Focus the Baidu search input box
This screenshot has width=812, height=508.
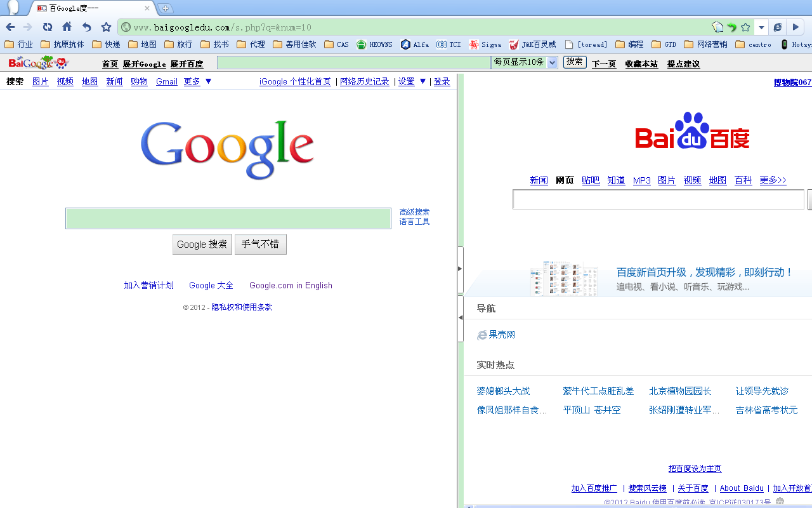click(658, 199)
